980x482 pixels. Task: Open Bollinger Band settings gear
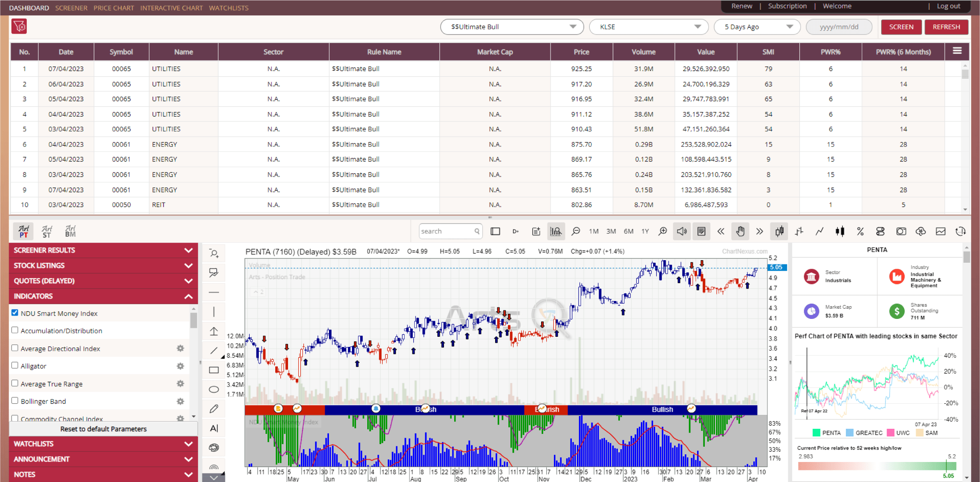tap(180, 401)
